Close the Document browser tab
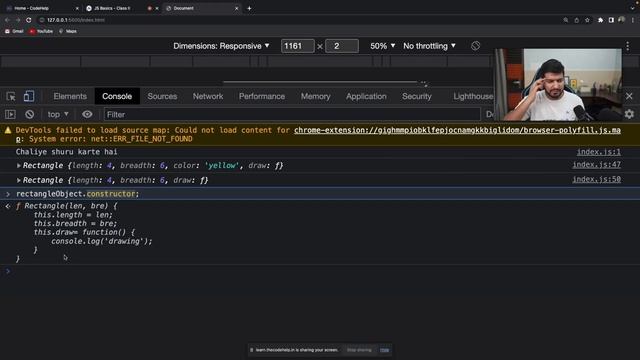Viewport: 640px width, 360px height. (x=236, y=8)
